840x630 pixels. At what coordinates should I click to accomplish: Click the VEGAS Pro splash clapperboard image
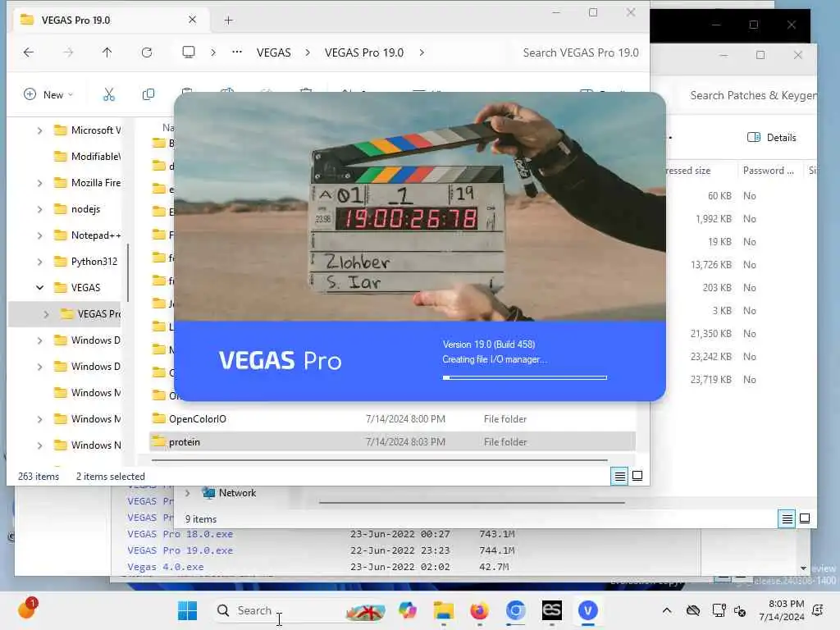pos(420,206)
